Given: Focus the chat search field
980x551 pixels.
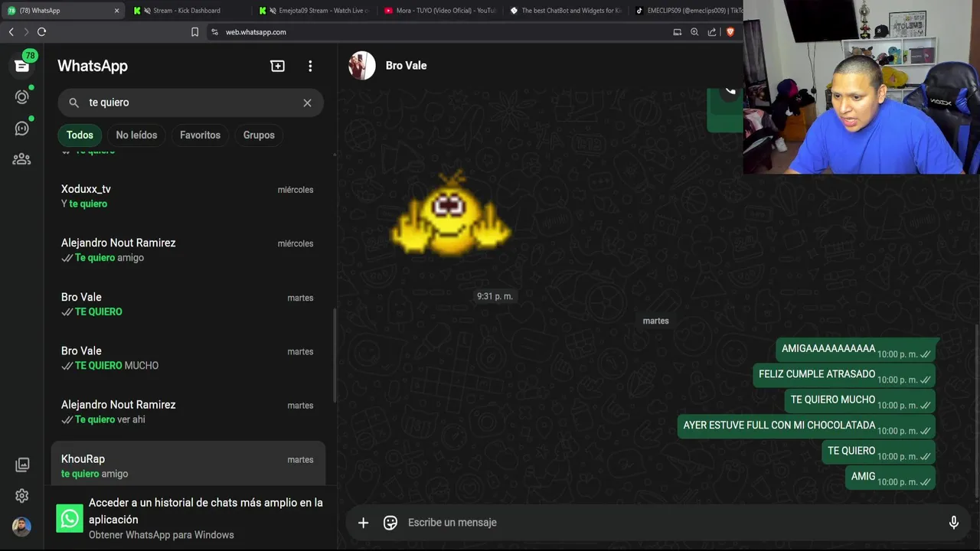Looking at the screenshot, I should coord(191,103).
